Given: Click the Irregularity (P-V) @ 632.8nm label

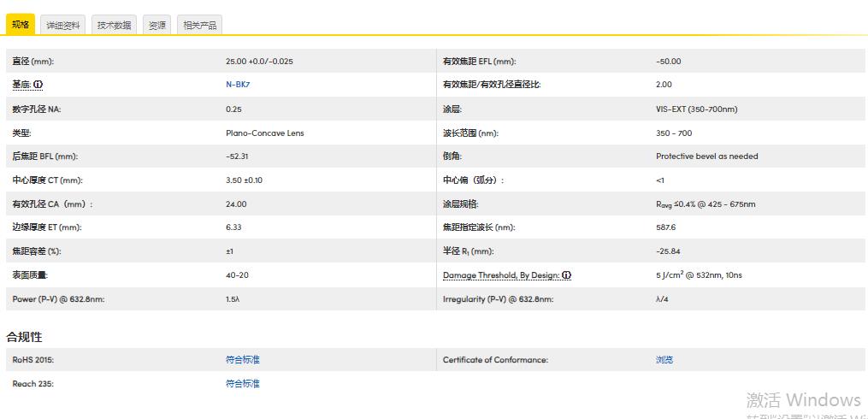Looking at the screenshot, I should click(x=499, y=299).
